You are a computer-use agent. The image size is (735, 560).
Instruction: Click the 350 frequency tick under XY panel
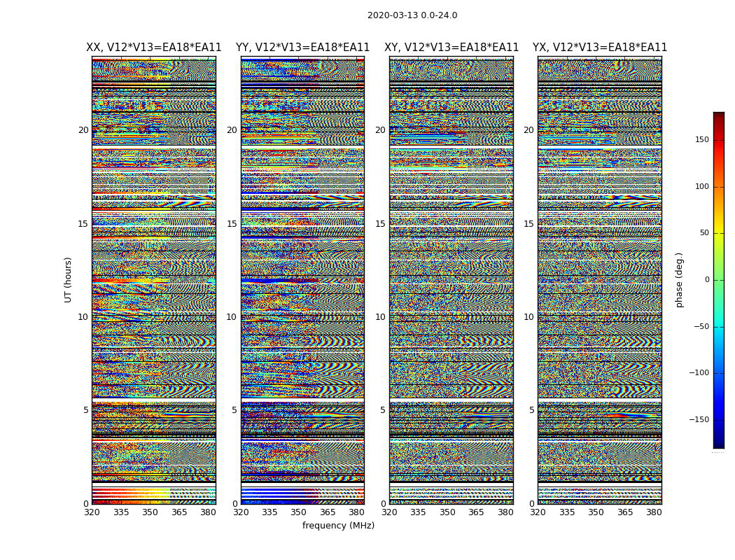click(x=447, y=512)
